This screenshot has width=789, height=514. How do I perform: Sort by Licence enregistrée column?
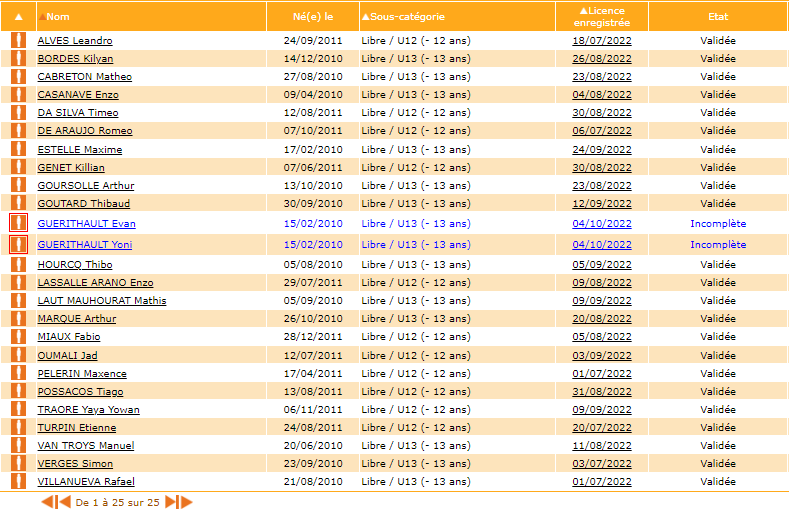tap(601, 17)
